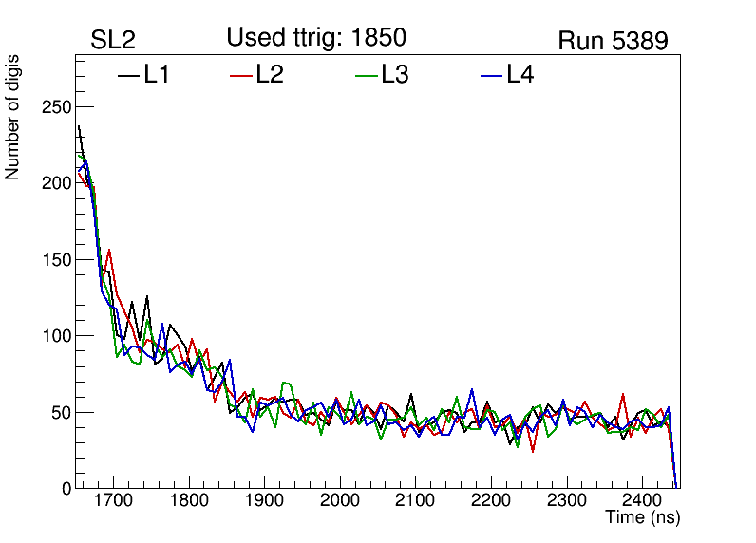Image resolution: width=756 pixels, height=543 pixels.
Task: Click the red L2 legend line marker
Action: (241, 76)
